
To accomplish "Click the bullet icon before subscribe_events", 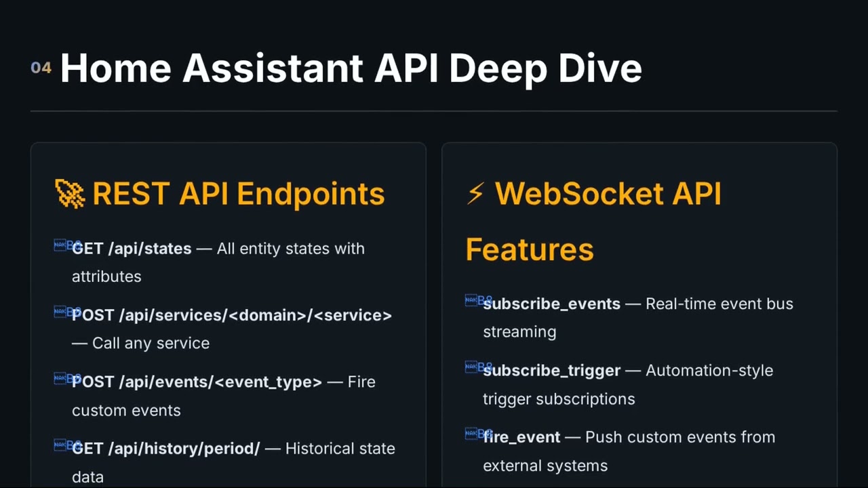I will [475, 301].
